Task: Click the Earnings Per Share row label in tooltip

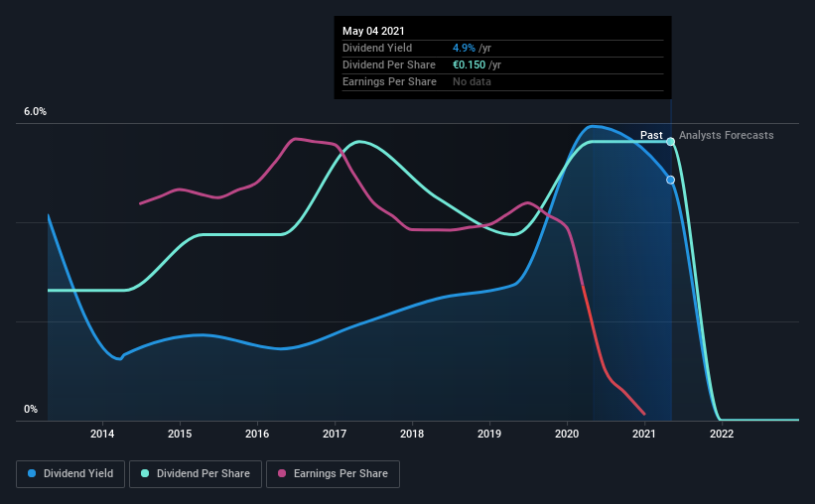Action: tap(389, 81)
